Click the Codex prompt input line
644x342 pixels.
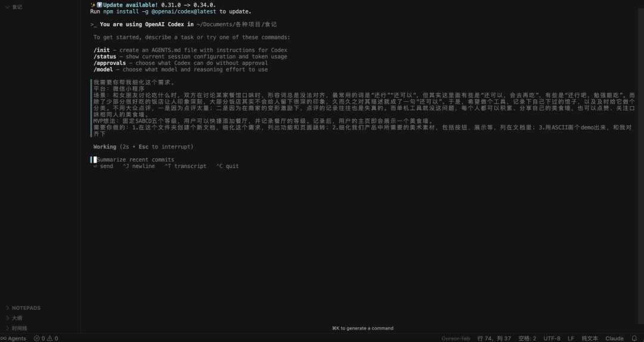pos(135,160)
